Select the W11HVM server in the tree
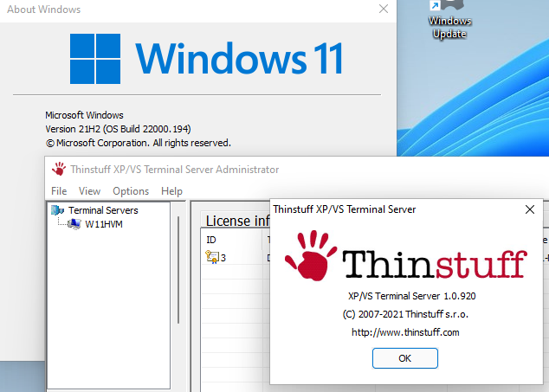 [x=104, y=224]
